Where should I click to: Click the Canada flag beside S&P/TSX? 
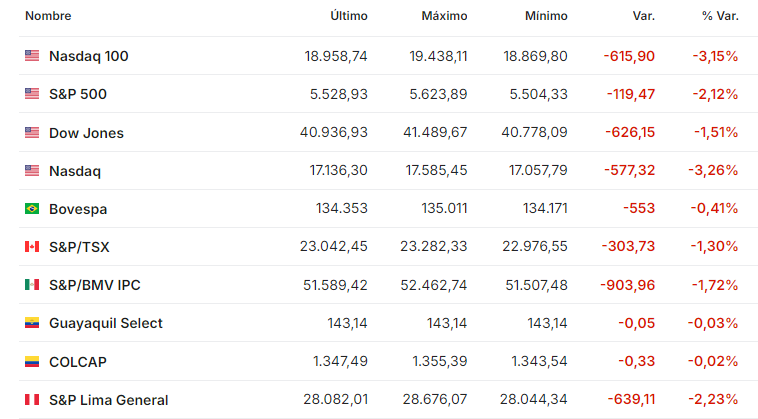coord(32,246)
